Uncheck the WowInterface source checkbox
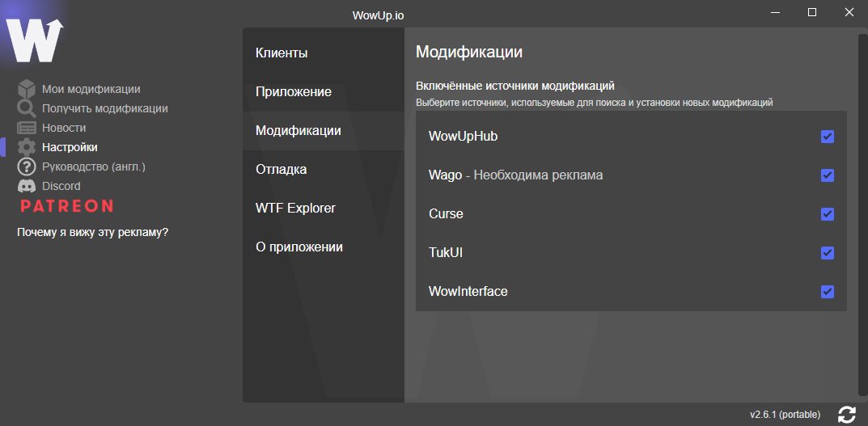This screenshot has width=868, height=426. (x=827, y=292)
